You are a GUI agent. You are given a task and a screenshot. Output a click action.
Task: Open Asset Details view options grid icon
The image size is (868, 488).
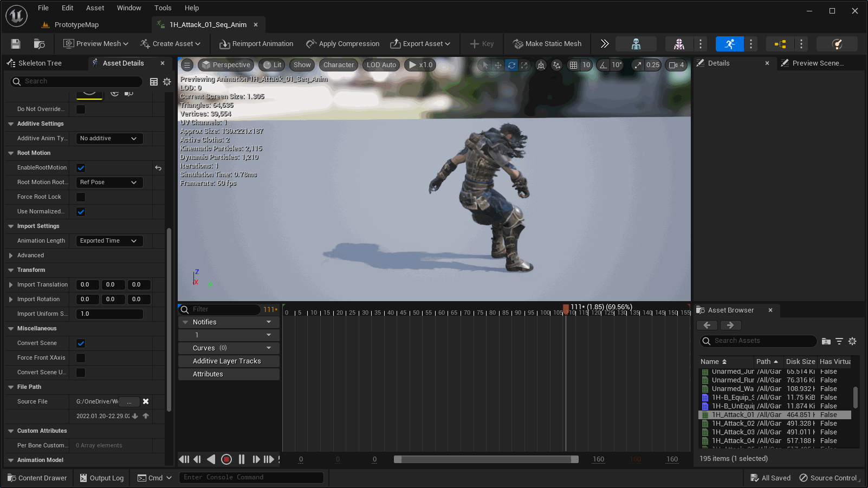pos(154,82)
